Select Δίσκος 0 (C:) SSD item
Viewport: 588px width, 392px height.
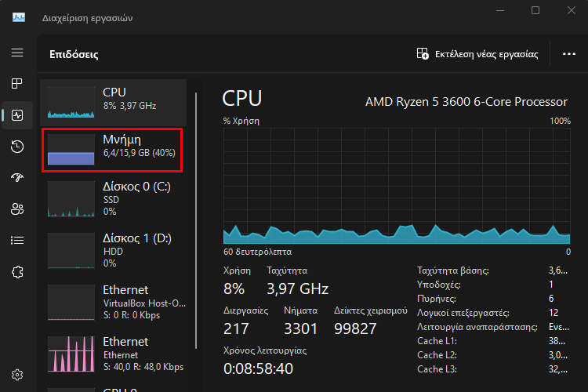click(113, 199)
